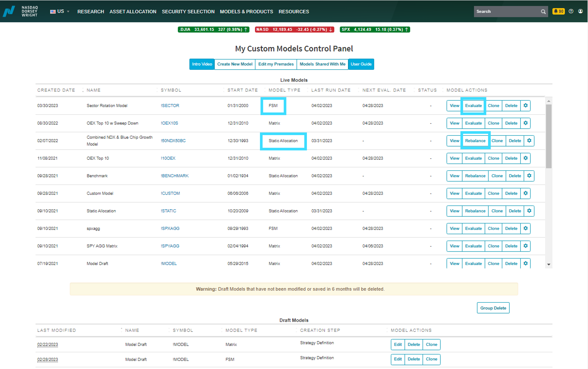Open gear settings for OEX Top 10 w Sweep Down
This screenshot has height=369, width=588.
point(525,123)
